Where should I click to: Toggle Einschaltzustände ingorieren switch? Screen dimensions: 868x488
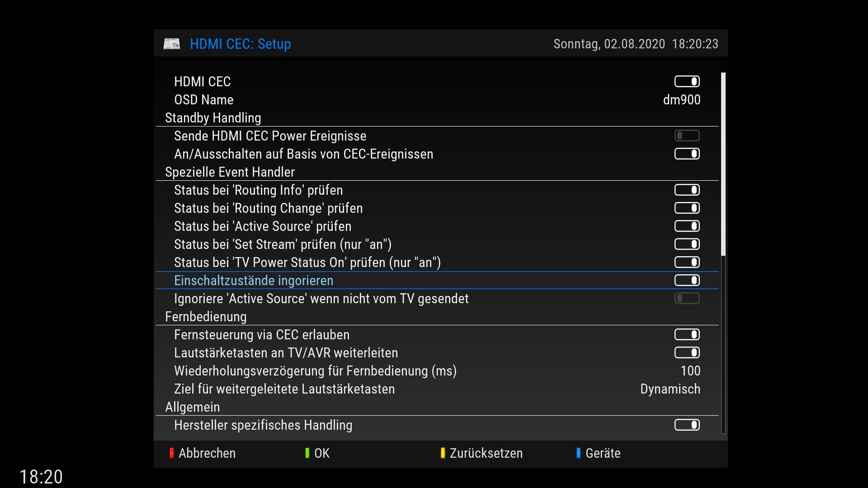tap(687, 280)
